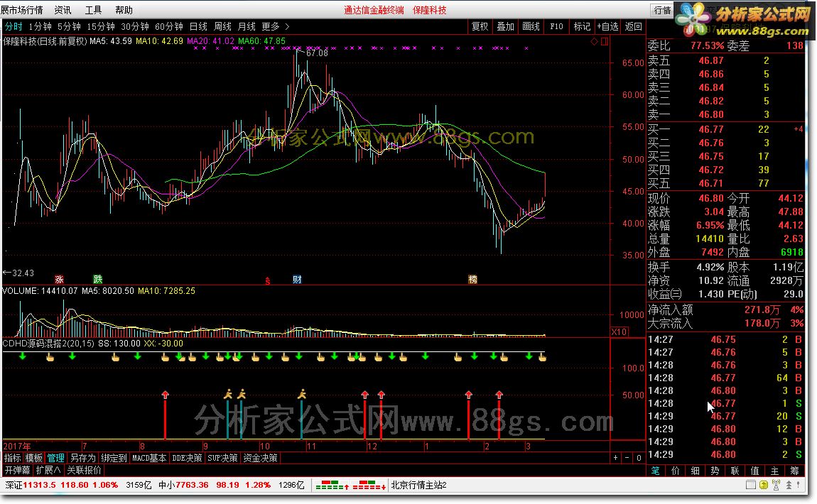Image resolution: width=817 pixels, height=504 pixels.
Task: Open the 管理 tab
Action: (x=55, y=458)
